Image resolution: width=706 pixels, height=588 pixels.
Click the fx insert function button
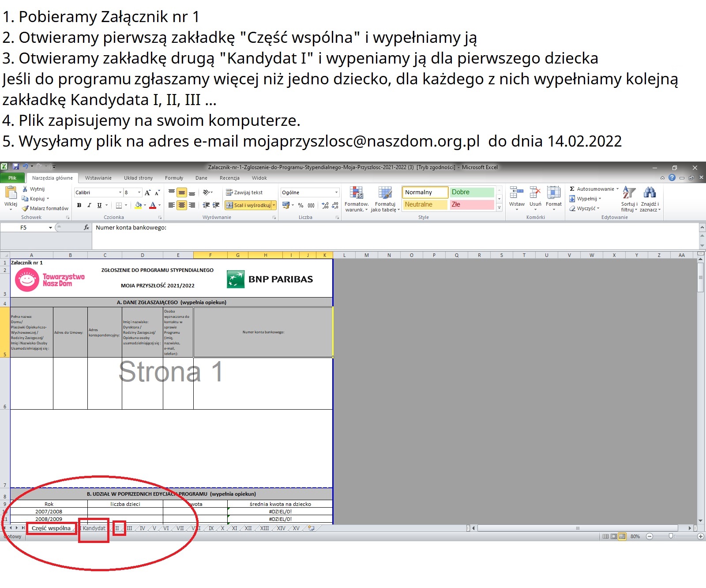[86, 227]
